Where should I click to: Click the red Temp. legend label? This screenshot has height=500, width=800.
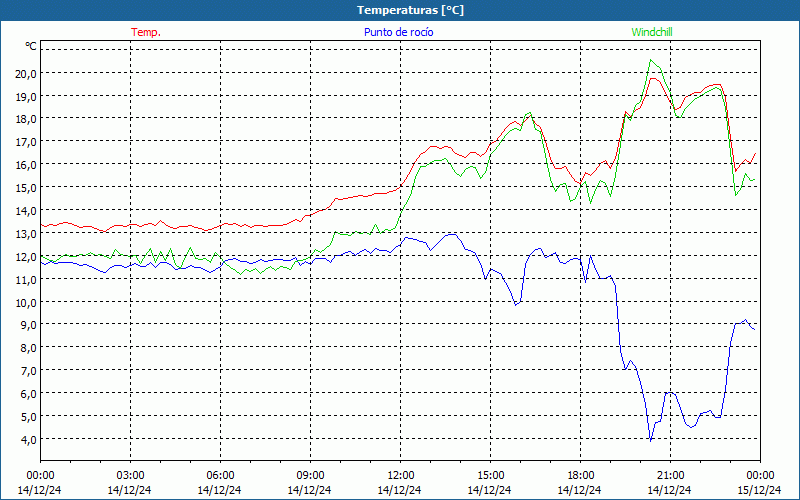pos(146,32)
